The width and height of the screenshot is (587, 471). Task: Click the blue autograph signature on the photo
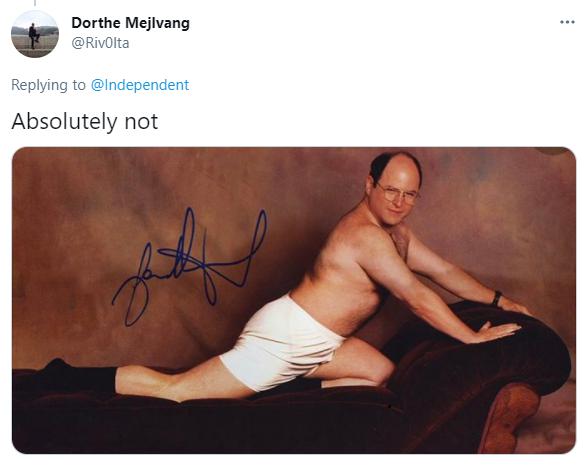(190, 266)
